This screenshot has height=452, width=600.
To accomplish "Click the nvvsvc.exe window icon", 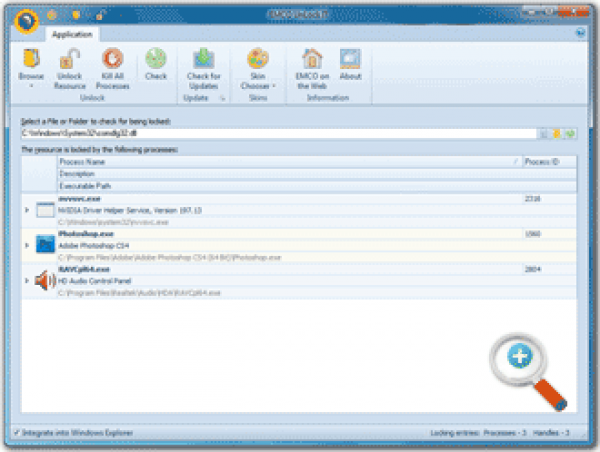I will coord(45,210).
